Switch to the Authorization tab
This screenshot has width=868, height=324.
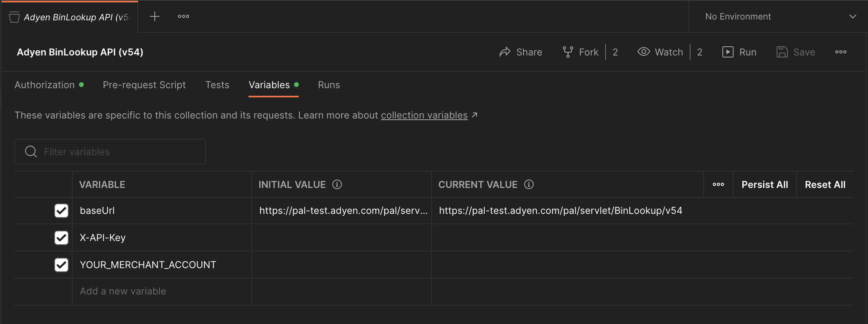[45, 85]
